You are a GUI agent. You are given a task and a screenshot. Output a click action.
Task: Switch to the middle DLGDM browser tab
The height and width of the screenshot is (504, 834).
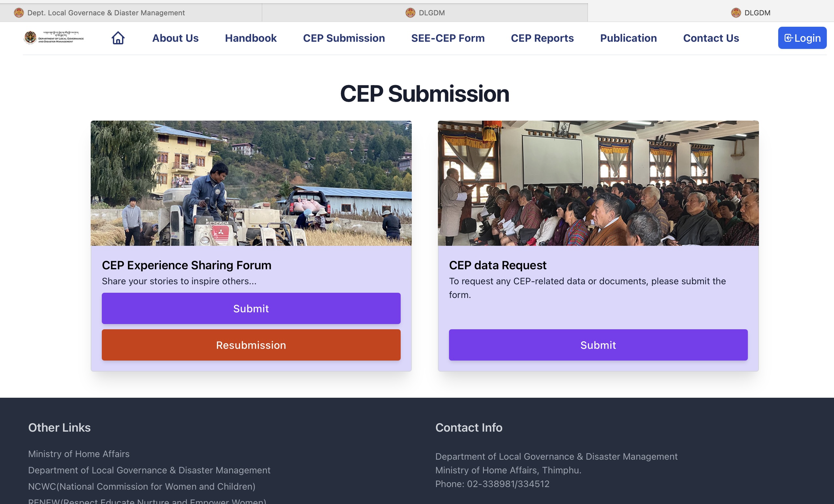(425, 12)
